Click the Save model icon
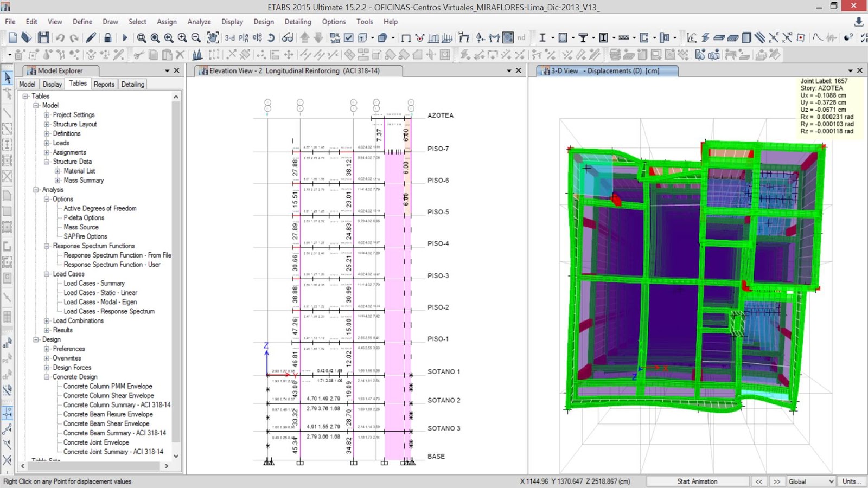 click(43, 37)
